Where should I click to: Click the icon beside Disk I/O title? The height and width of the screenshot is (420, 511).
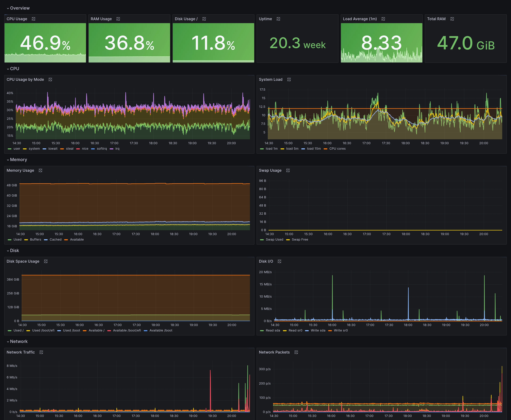point(279,262)
